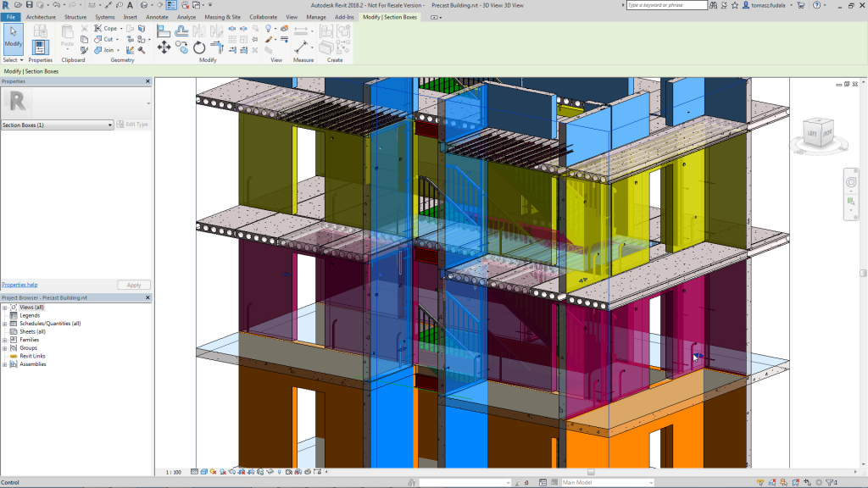
Task: Toggle Thin Lines in Quick Access toolbar
Action: click(x=171, y=5)
